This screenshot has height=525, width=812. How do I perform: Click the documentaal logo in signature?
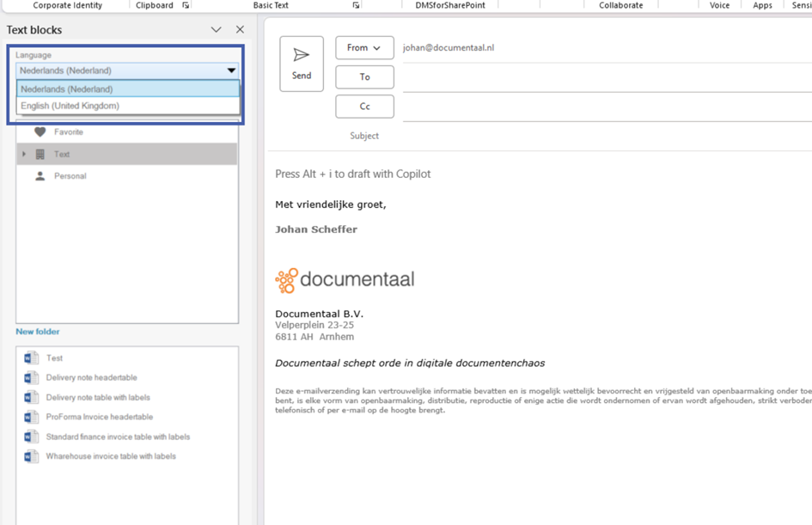pyautogui.click(x=345, y=280)
